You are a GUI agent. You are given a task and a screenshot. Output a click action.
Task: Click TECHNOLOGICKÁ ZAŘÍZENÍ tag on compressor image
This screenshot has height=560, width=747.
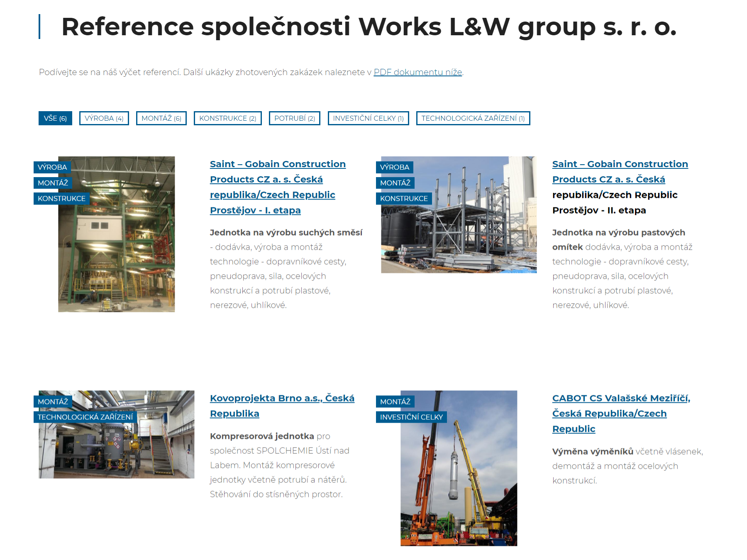(85, 417)
